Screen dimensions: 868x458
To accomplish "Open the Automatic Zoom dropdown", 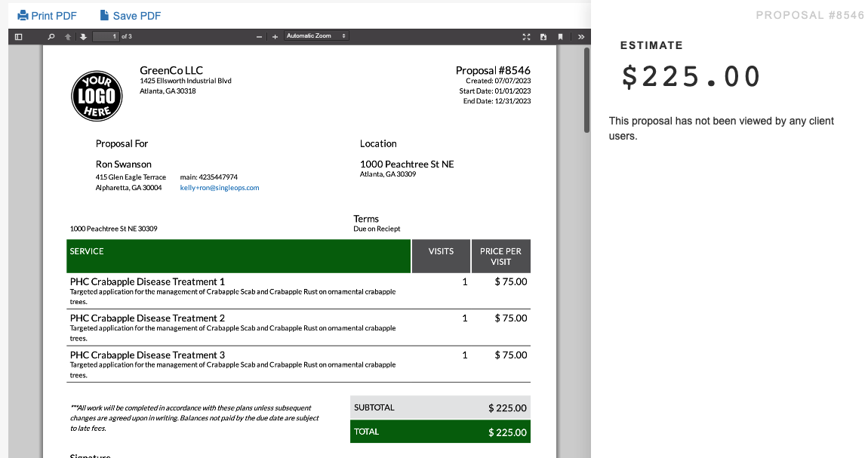I will (316, 35).
